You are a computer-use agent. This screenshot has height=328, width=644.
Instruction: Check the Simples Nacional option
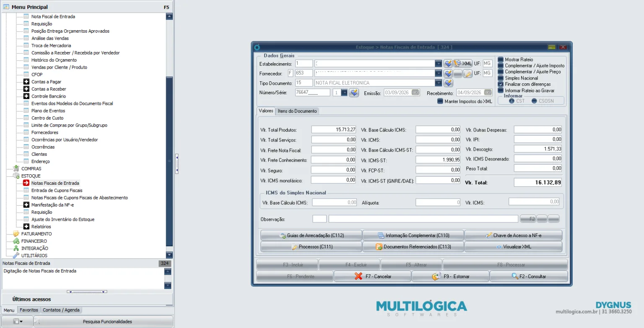pyautogui.click(x=501, y=78)
